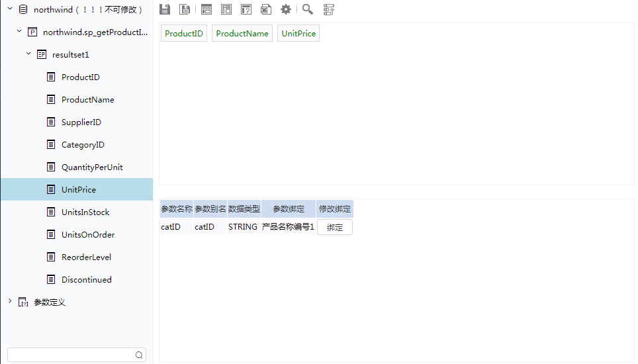Click the green ProductName column chip
This screenshot has height=364, width=638.
(x=242, y=33)
